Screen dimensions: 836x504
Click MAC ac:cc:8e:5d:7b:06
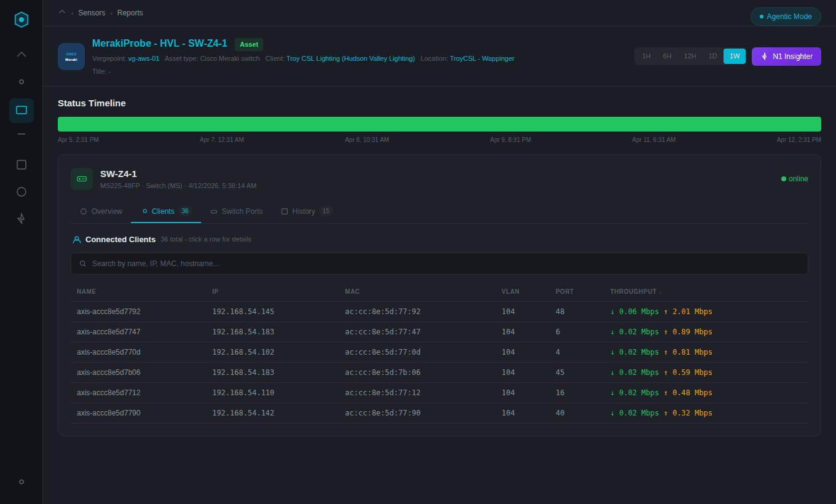(383, 372)
